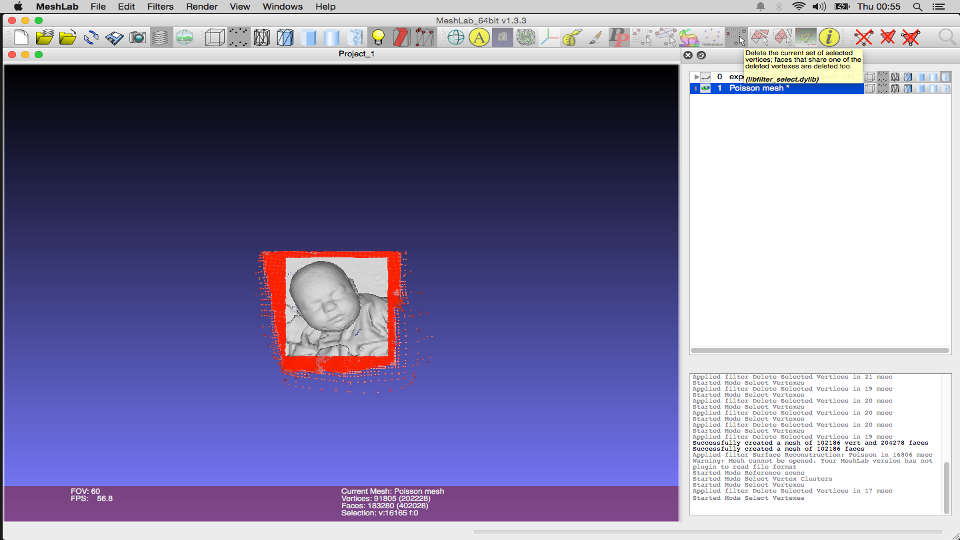This screenshot has height=540, width=960.
Task: Click the show trackball globe icon
Action: click(x=456, y=37)
